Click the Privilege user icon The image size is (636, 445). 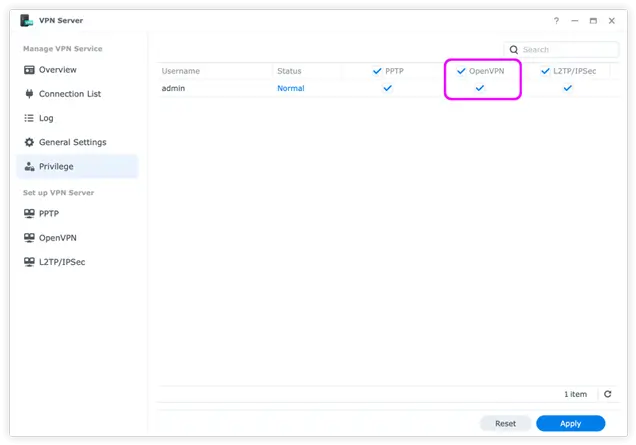point(30,167)
